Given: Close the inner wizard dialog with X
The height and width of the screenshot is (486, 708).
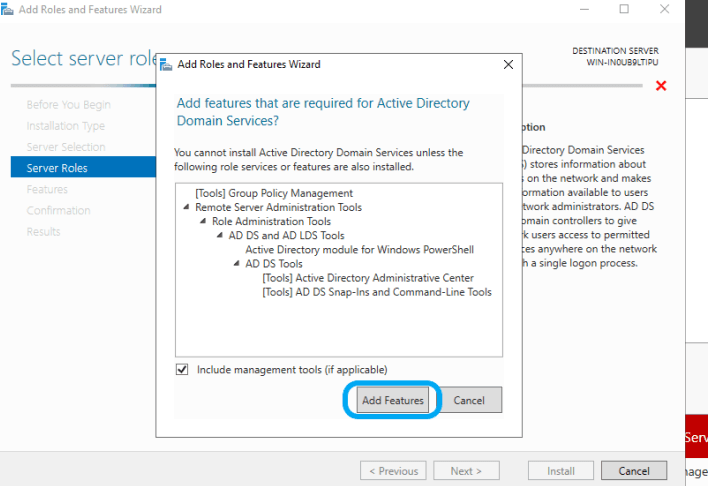Looking at the screenshot, I should tap(508, 65).
